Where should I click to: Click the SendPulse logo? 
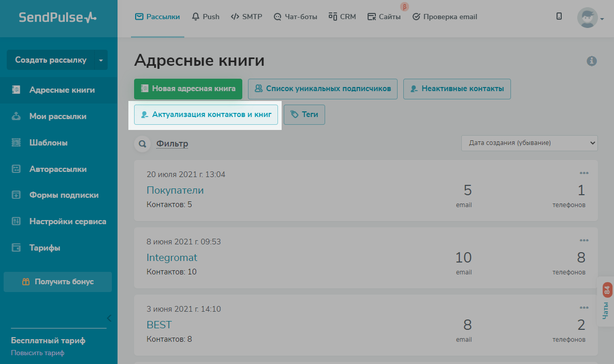click(57, 18)
